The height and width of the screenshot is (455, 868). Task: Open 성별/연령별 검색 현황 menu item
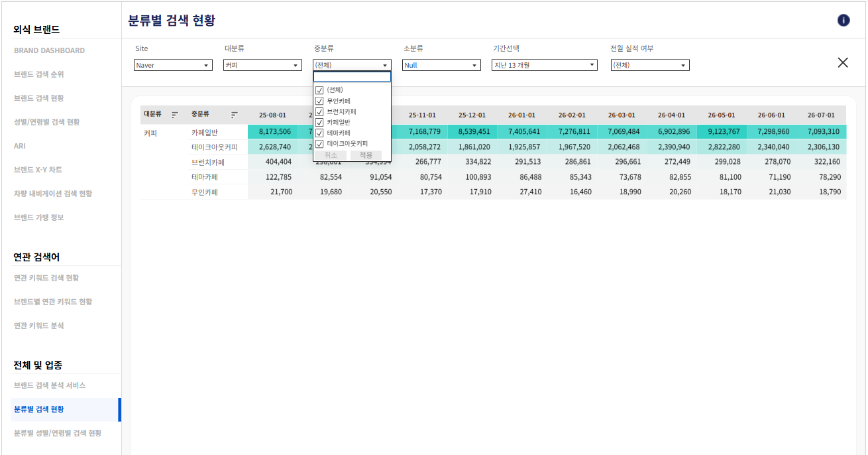pos(46,122)
